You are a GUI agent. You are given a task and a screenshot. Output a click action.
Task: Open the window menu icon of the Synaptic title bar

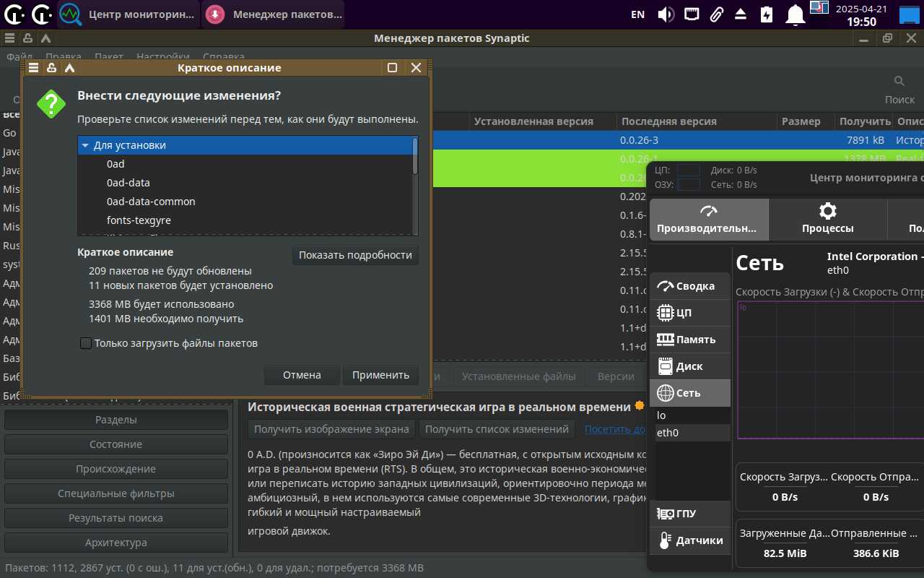(x=9, y=38)
